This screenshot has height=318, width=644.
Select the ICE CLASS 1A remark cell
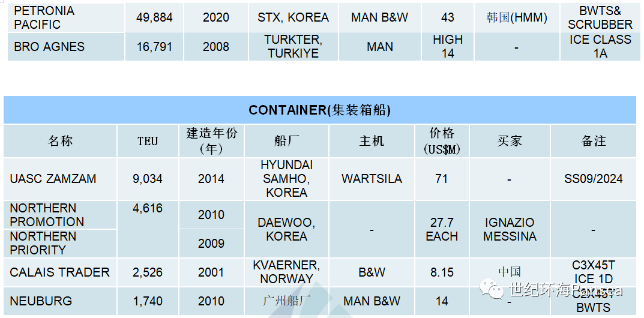point(600,47)
